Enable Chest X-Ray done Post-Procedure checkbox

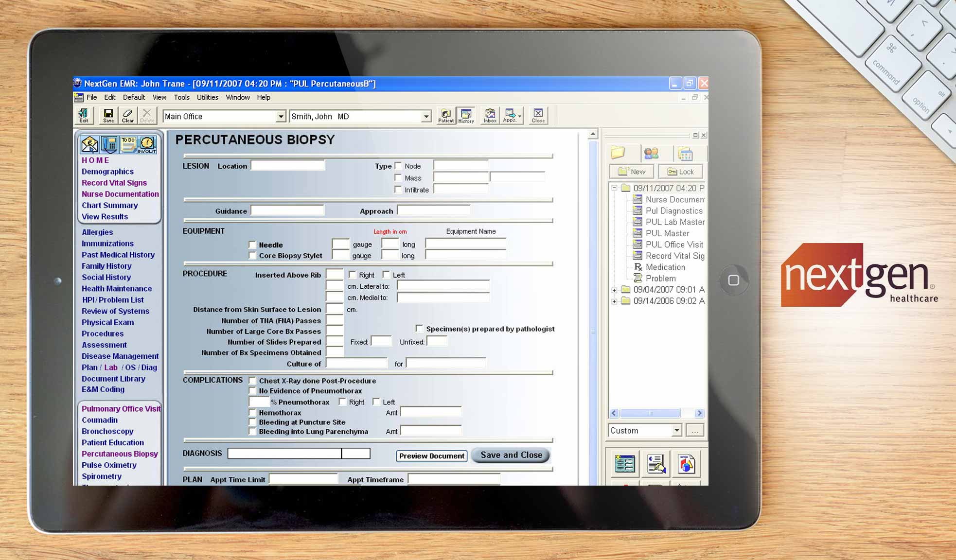[253, 381]
